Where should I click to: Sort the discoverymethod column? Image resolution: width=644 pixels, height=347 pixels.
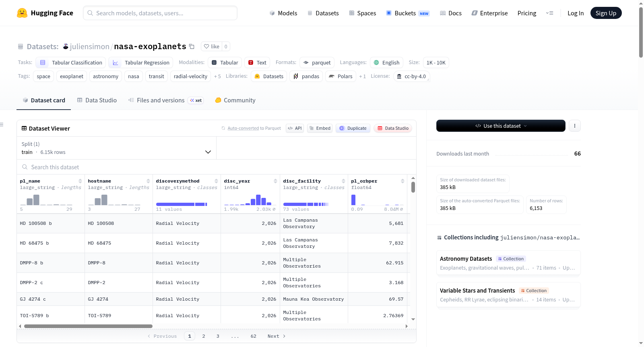[x=217, y=181]
